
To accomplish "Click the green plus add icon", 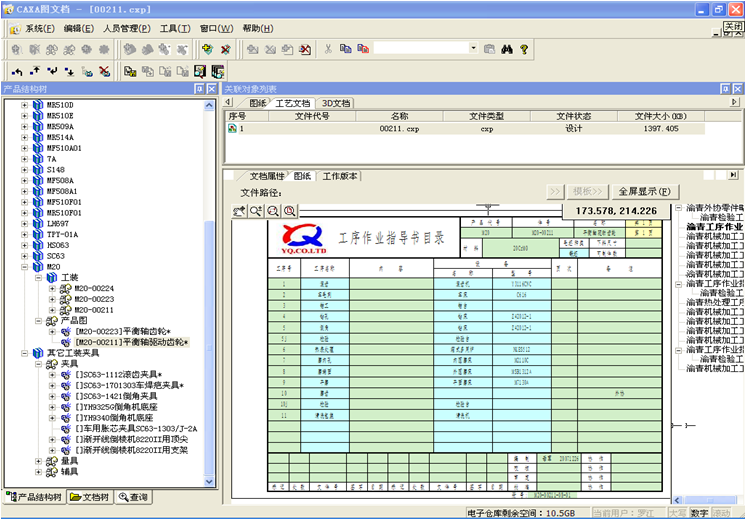I will [207, 49].
